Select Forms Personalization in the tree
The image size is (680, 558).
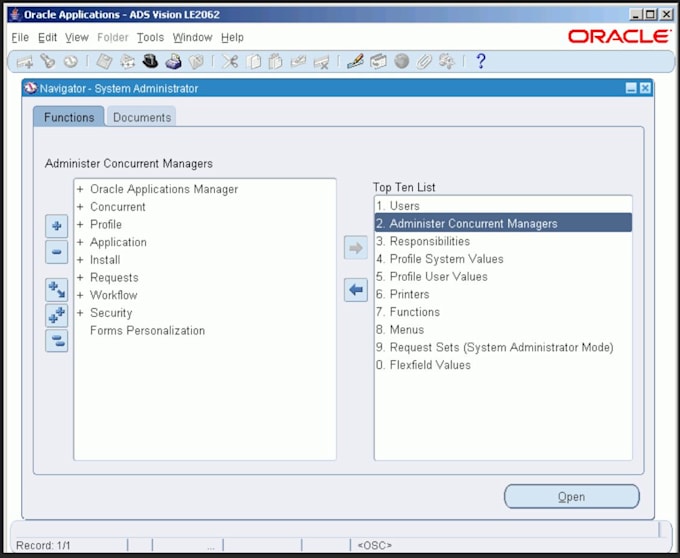tap(147, 331)
